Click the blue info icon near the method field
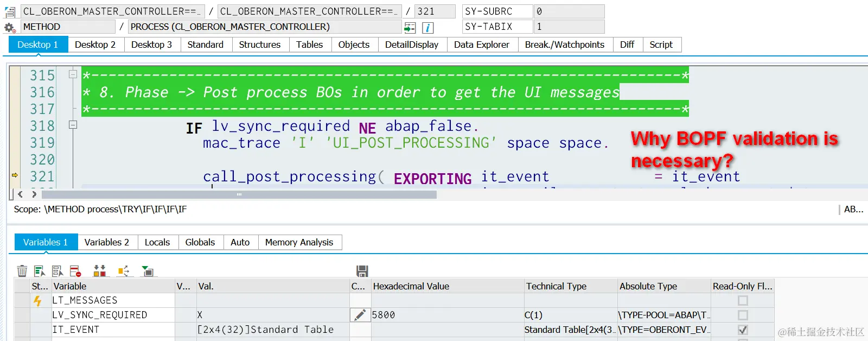The width and height of the screenshot is (868, 341). (427, 27)
